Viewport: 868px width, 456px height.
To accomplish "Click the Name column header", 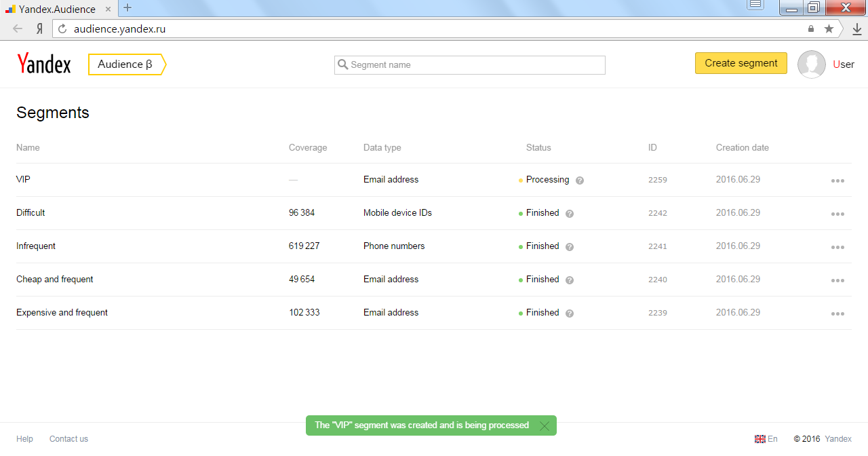I will [x=28, y=147].
